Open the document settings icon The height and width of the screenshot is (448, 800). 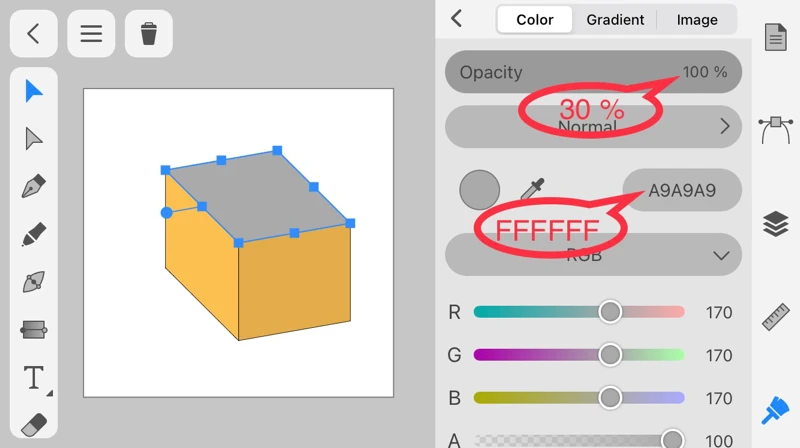coord(776,38)
